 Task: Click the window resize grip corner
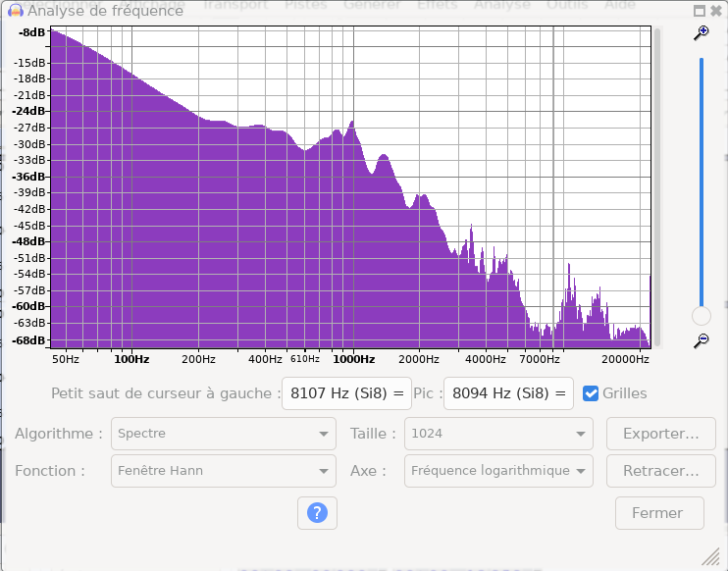click(x=710, y=556)
